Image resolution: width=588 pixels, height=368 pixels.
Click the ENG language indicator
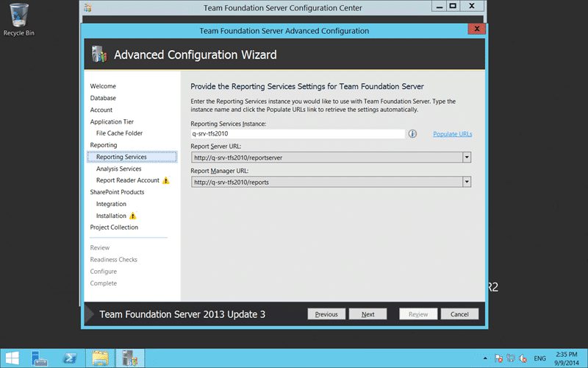539,358
